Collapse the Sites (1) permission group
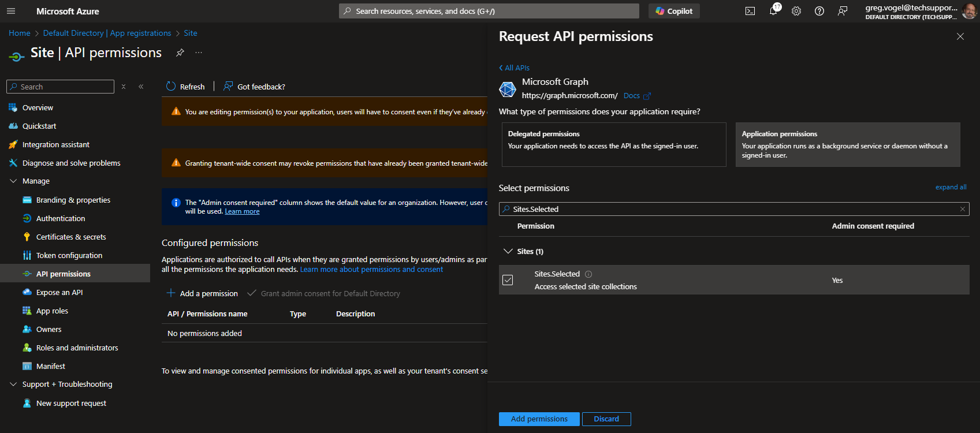This screenshot has height=433, width=980. (508, 251)
